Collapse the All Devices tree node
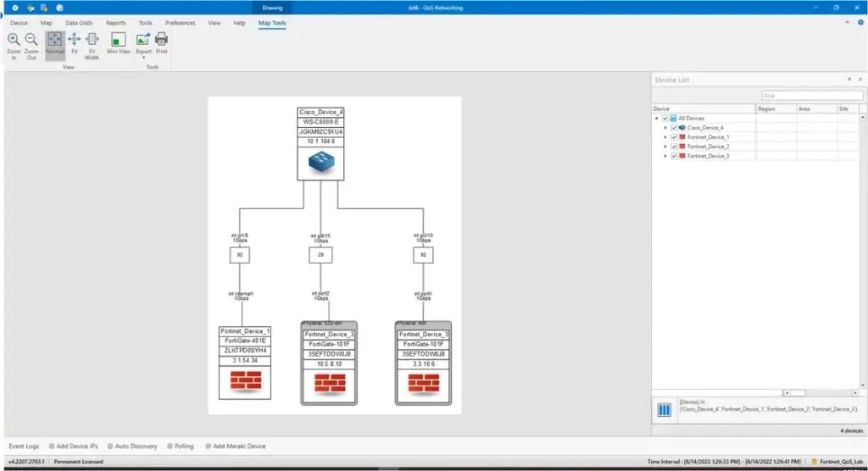 click(657, 119)
